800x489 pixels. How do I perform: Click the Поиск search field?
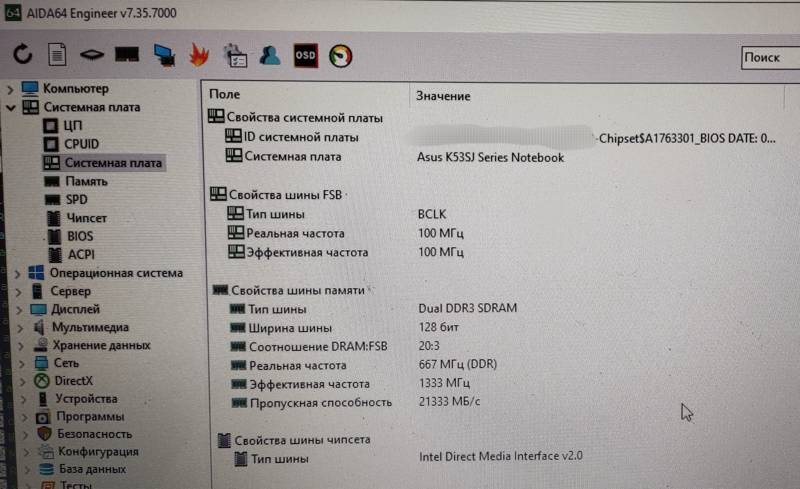point(770,57)
